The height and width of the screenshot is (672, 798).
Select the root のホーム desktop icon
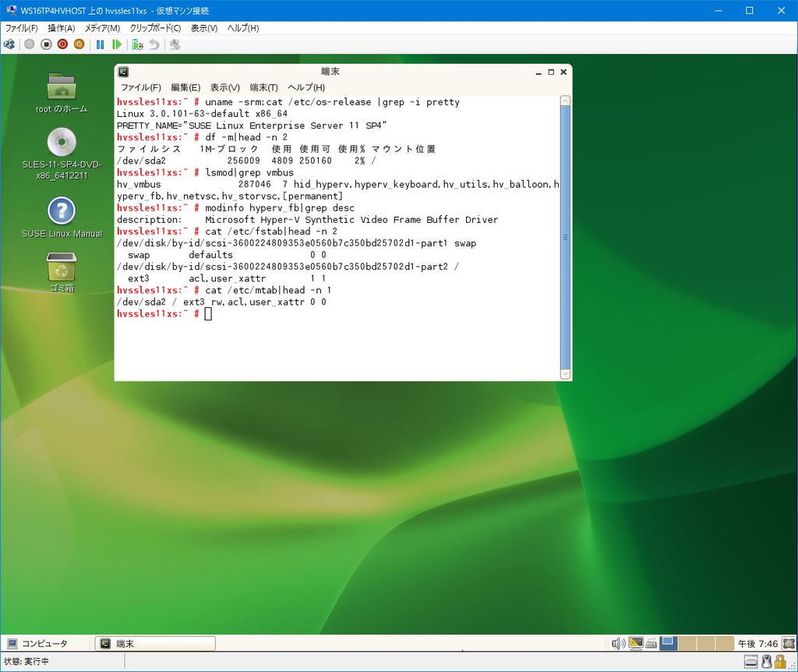pos(62,93)
